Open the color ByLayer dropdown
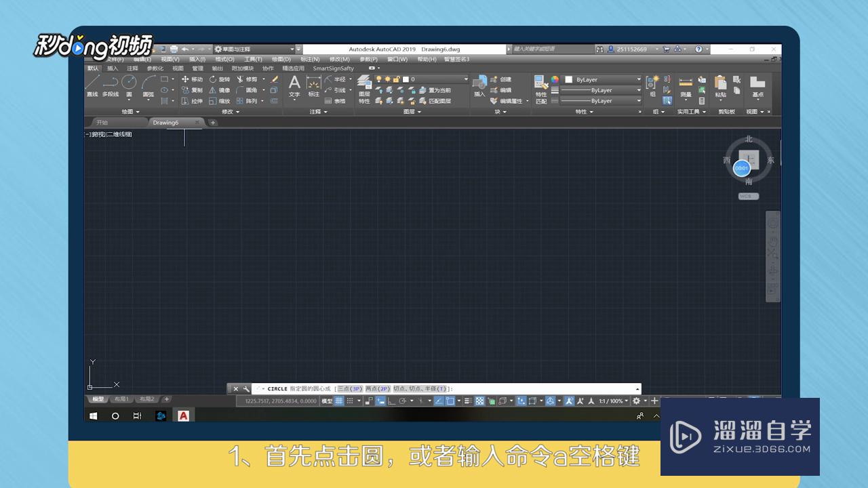This screenshot has height=488, width=868. point(602,79)
